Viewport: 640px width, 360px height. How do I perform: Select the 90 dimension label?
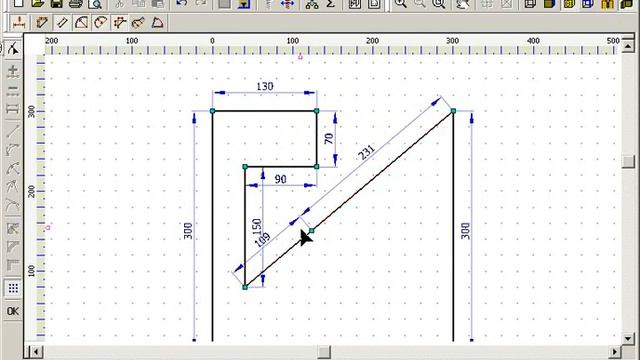280,179
